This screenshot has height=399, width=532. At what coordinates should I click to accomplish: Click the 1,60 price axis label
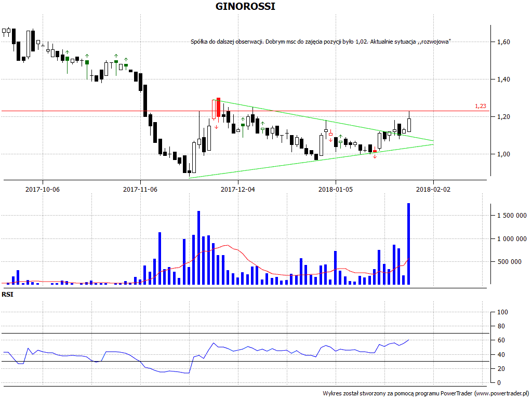click(x=503, y=42)
